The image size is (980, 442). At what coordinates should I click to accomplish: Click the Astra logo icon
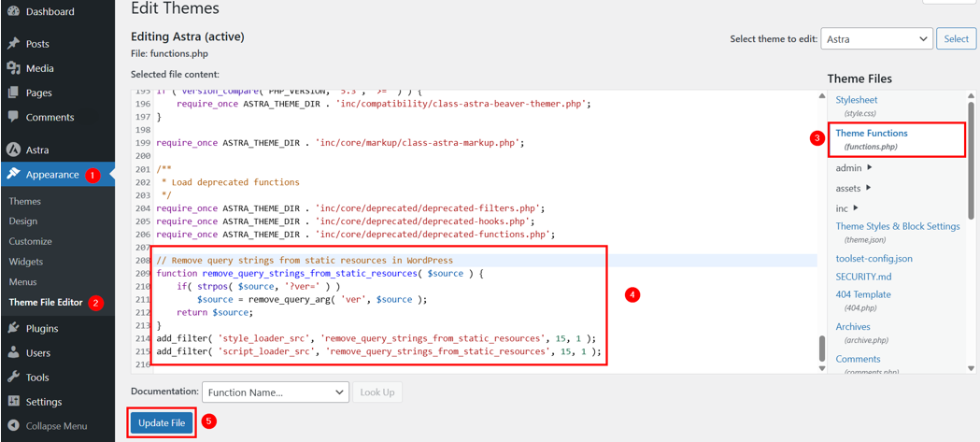[12, 150]
